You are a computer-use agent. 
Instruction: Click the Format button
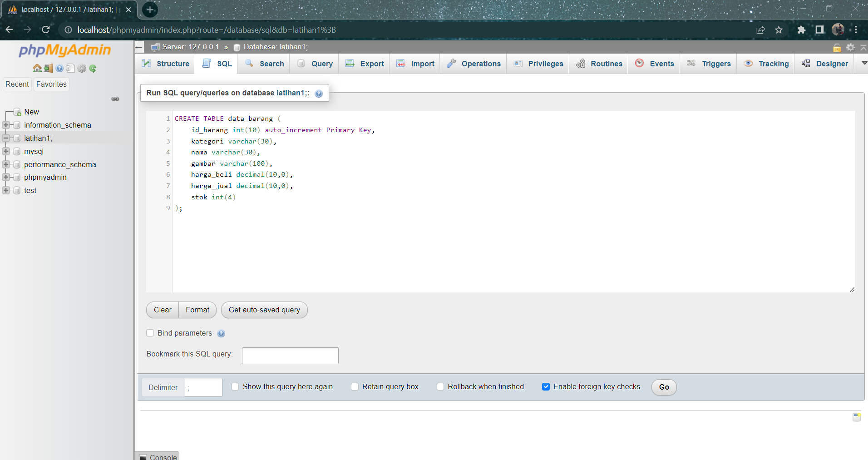point(197,310)
